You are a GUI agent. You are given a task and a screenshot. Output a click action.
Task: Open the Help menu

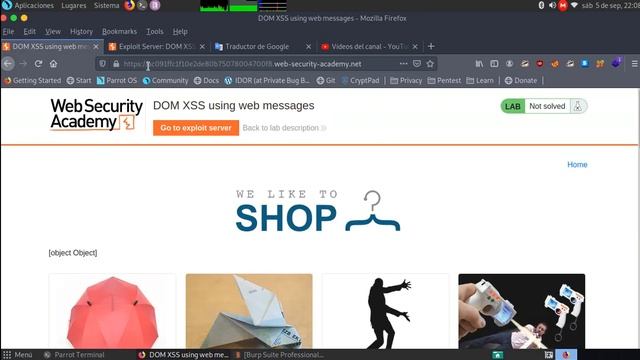click(x=180, y=31)
